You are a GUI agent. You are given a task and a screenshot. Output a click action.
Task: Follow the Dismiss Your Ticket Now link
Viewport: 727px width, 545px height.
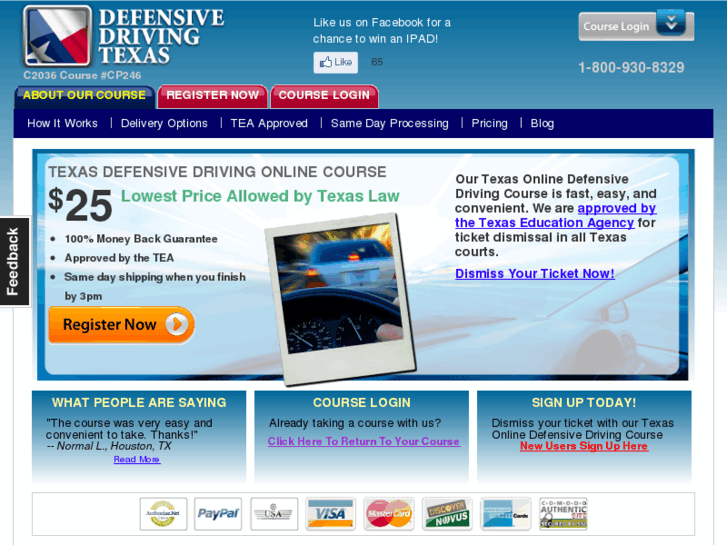tap(535, 274)
